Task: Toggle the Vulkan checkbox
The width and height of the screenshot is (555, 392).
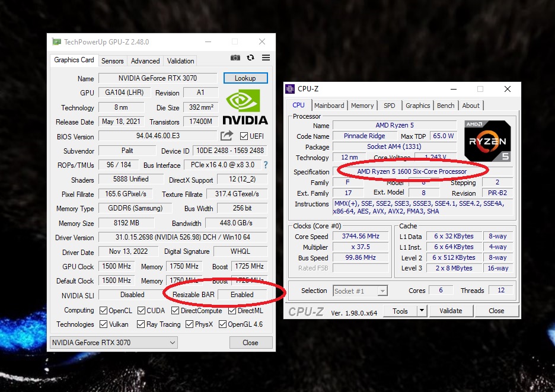Action: pyautogui.click(x=103, y=324)
